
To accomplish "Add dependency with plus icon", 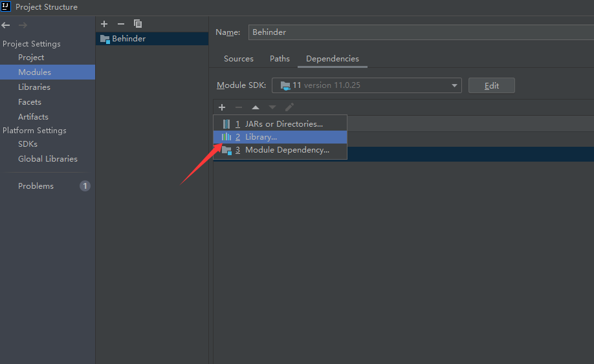I will (222, 107).
